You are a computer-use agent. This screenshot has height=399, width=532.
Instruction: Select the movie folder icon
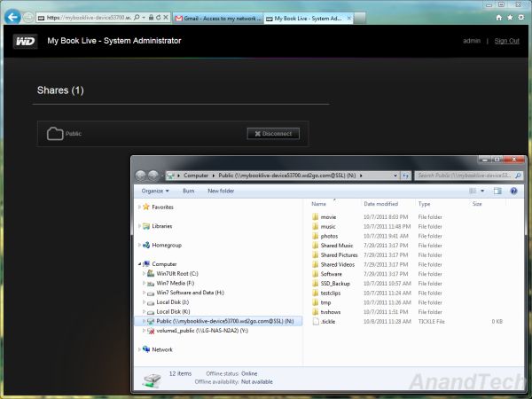(x=315, y=217)
